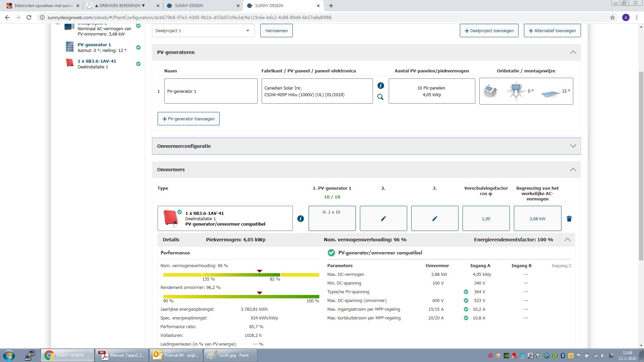Screen dimensions: 644x362
Task: Click the Deelproject toevoegen button
Action: [489, 31]
